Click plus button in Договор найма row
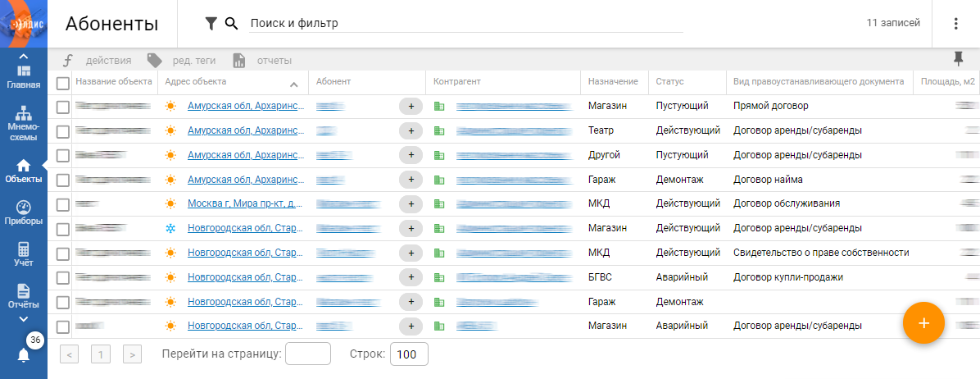This screenshot has height=379, width=980. coord(411,180)
